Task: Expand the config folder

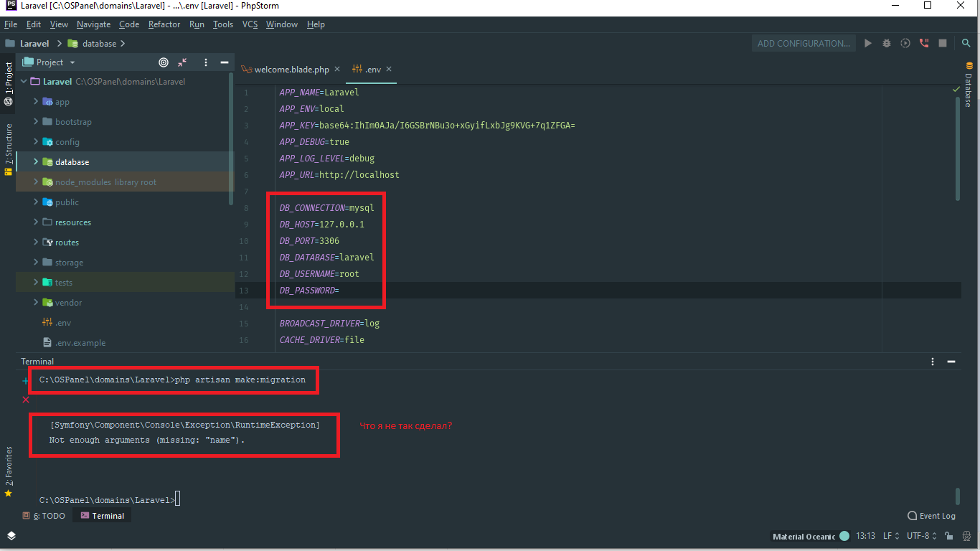Action: (36, 142)
